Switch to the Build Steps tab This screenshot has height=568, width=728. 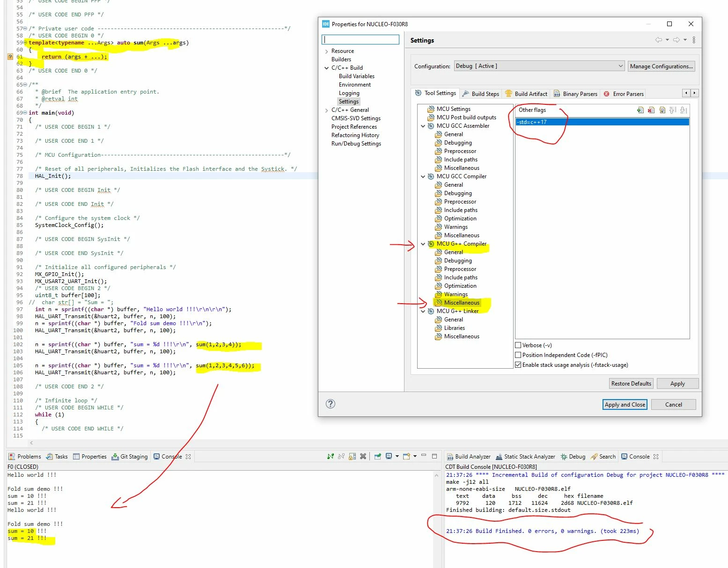(x=480, y=94)
